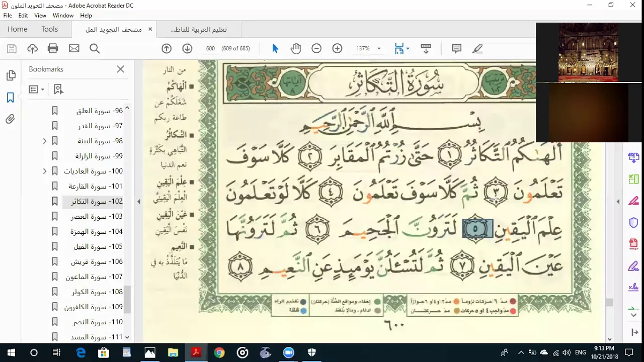The width and height of the screenshot is (644, 362).
Task: Switch to تعليم العربية للناط document tab
Action: pyautogui.click(x=199, y=29)
